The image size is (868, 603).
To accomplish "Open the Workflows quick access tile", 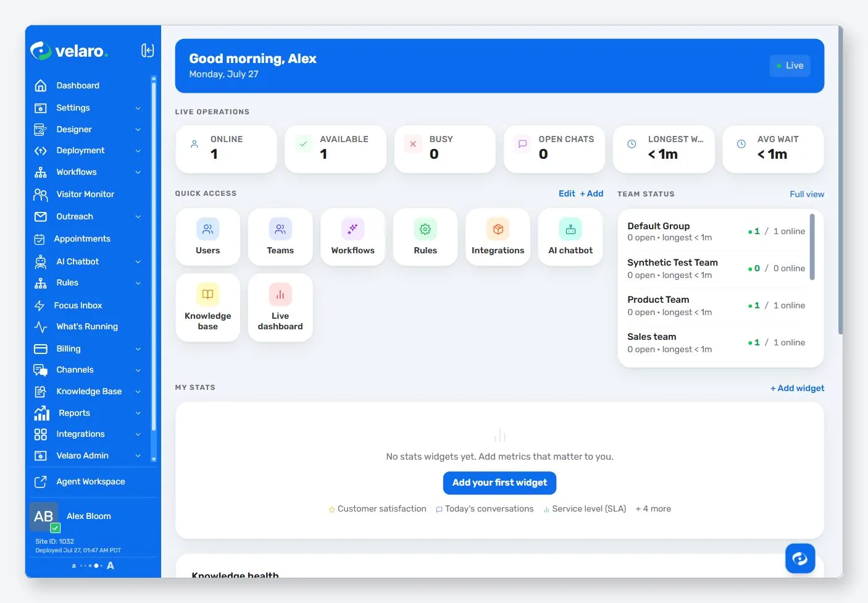I will [353, 237].
